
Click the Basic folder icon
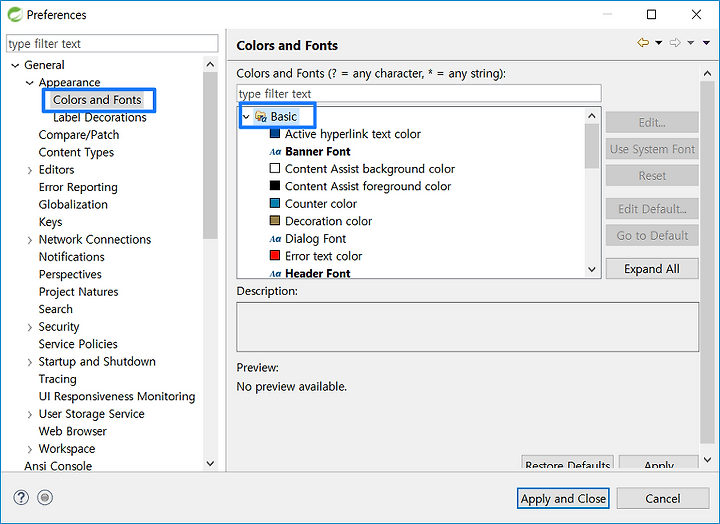[x=261, y=117]
